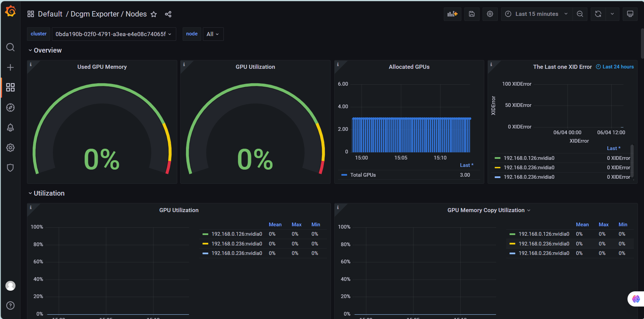Save the dashboard using the disk icon
This screenshot has width=644, height=319.
tap(472, 14)
